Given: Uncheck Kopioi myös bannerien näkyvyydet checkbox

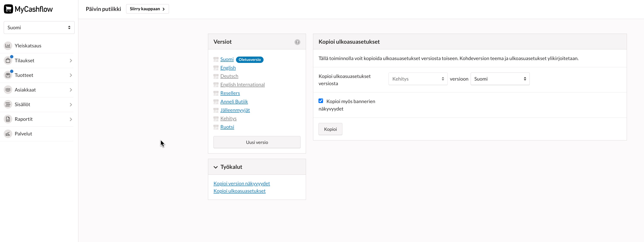Looking at the screenshot, I should [321, 101].
